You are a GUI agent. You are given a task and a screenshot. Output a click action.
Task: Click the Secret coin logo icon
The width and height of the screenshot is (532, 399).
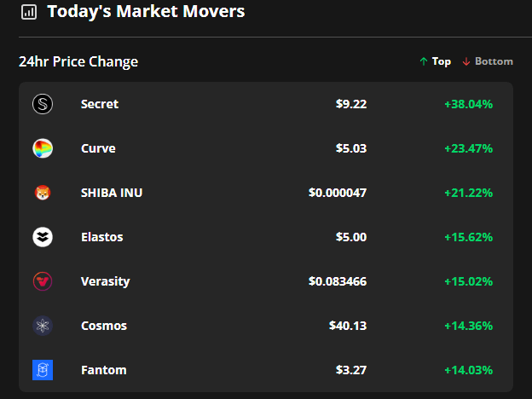(x=43, y=104)
